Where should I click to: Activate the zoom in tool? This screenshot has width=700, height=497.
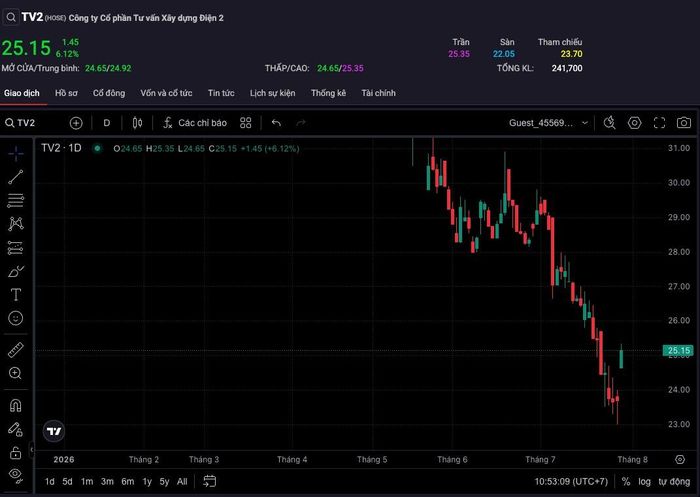(15, 373)
